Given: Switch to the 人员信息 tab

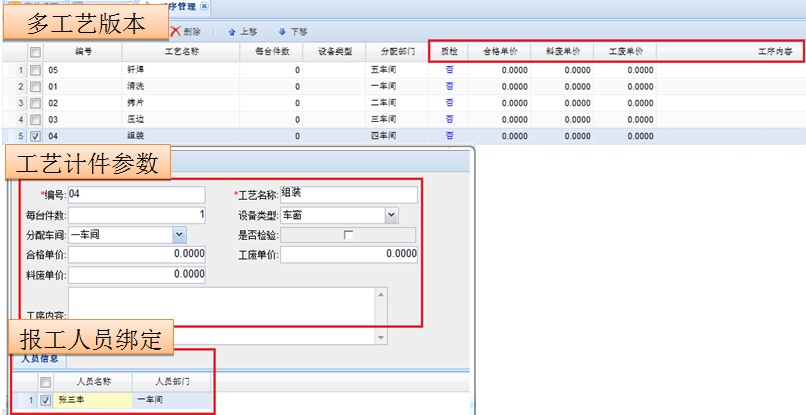Looking at the screenshot, I should [x=40, y=357].
